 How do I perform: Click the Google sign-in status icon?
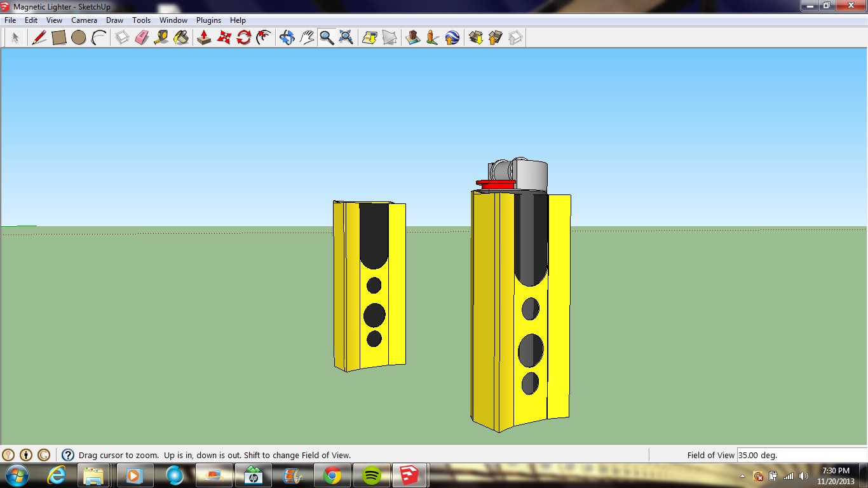(44, 455)
